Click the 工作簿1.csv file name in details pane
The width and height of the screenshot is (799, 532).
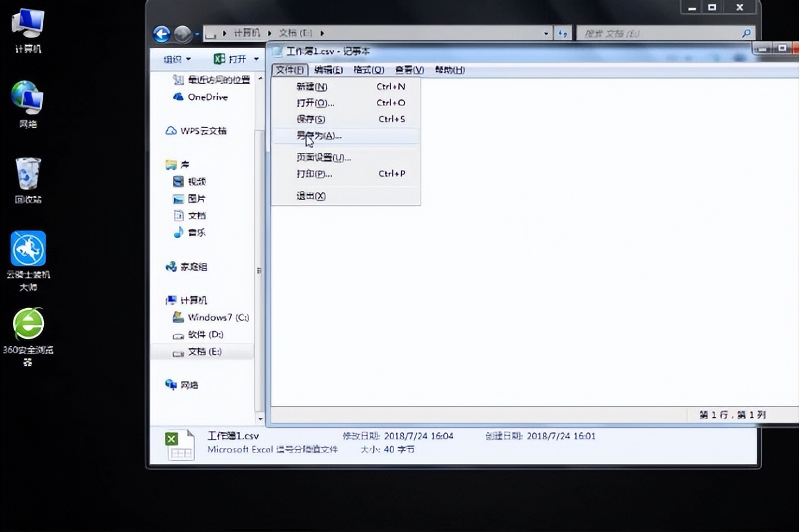coord(233,436)
